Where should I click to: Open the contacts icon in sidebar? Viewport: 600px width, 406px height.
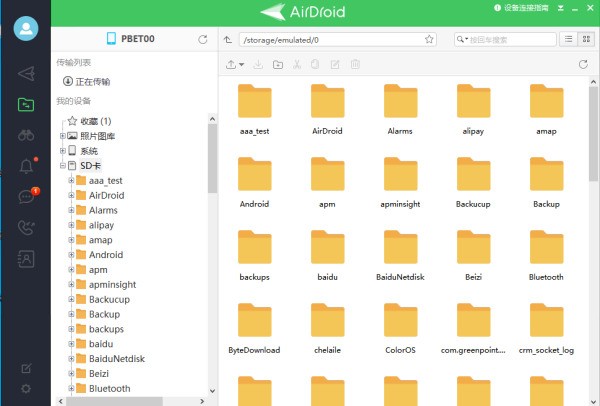click(25, 258)
